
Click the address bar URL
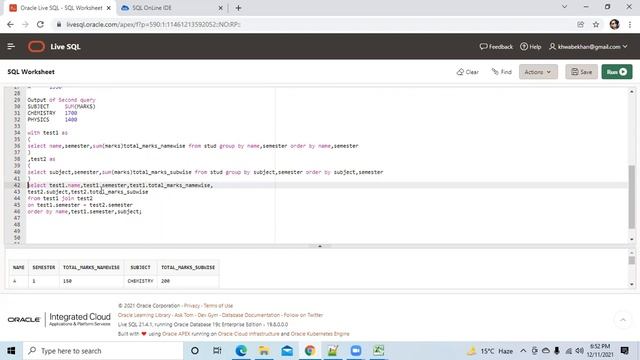pyautogui.click(x=153, y=24)
